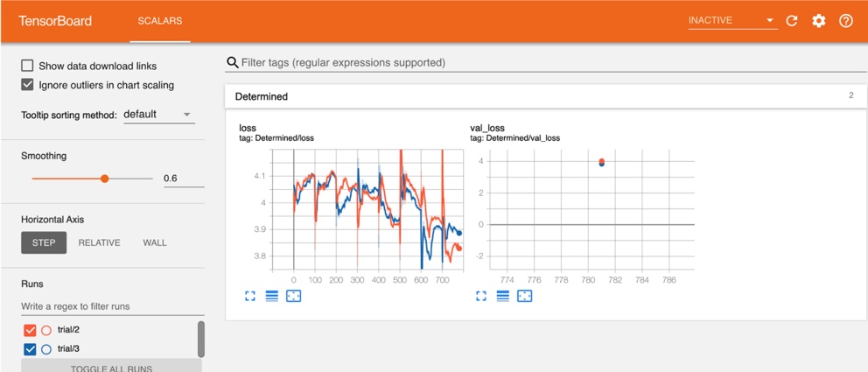Select only the trial/3 run radio circle
Viewport: 868px width, 372px height.
(46, 349)
